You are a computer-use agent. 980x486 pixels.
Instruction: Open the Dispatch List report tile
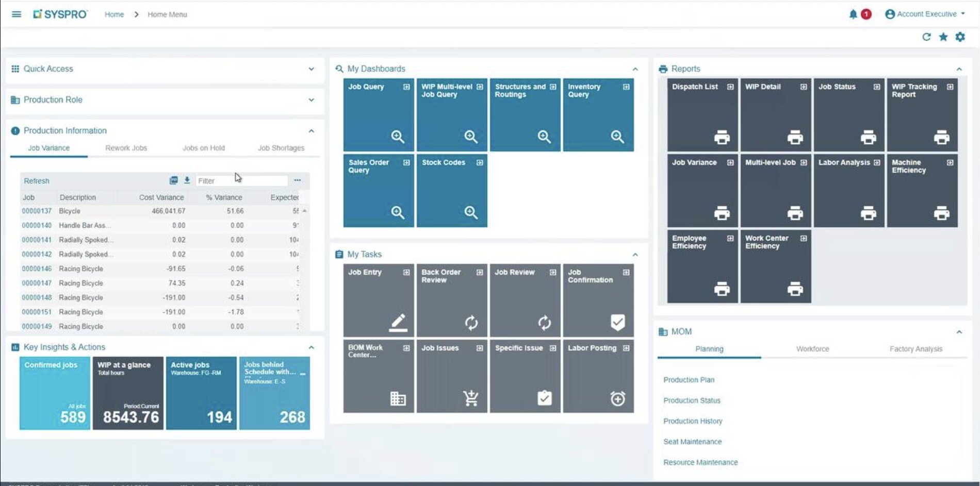point(702,114)
